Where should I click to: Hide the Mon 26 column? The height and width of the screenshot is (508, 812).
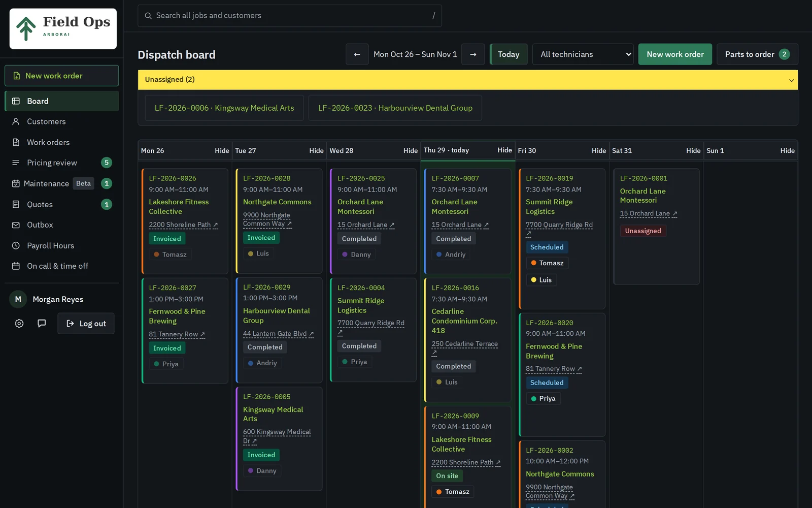[x=222, y=150]
